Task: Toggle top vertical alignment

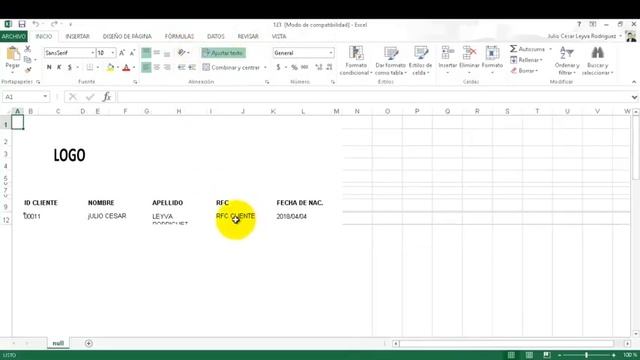Action: (146, 53)
